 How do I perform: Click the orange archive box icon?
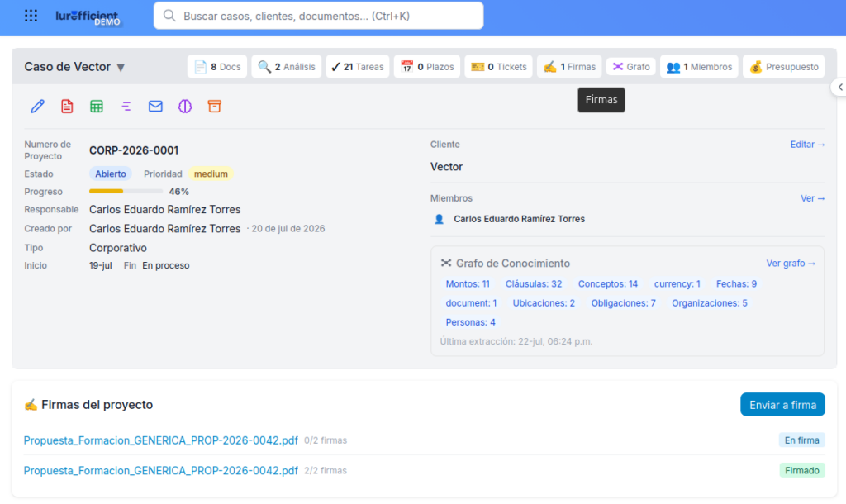point(215,107)
